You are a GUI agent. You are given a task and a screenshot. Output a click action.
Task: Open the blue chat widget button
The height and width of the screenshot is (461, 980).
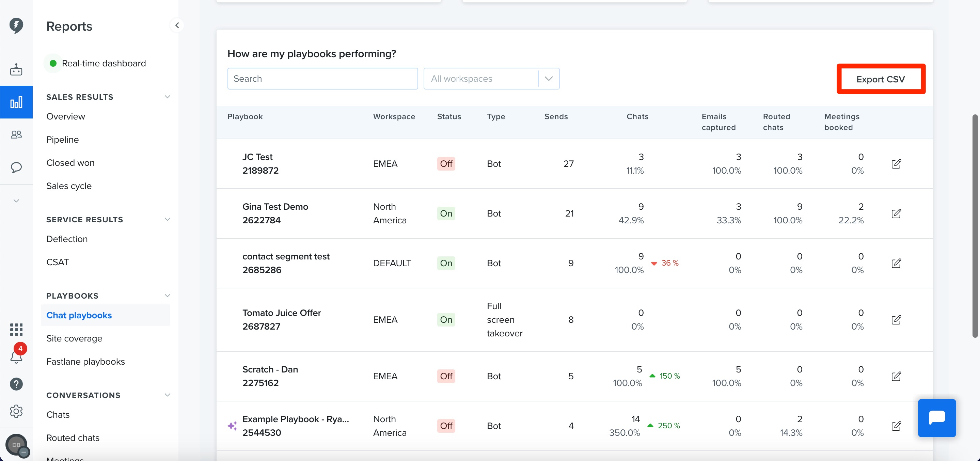pyautogui.click(x=937, y=418)
